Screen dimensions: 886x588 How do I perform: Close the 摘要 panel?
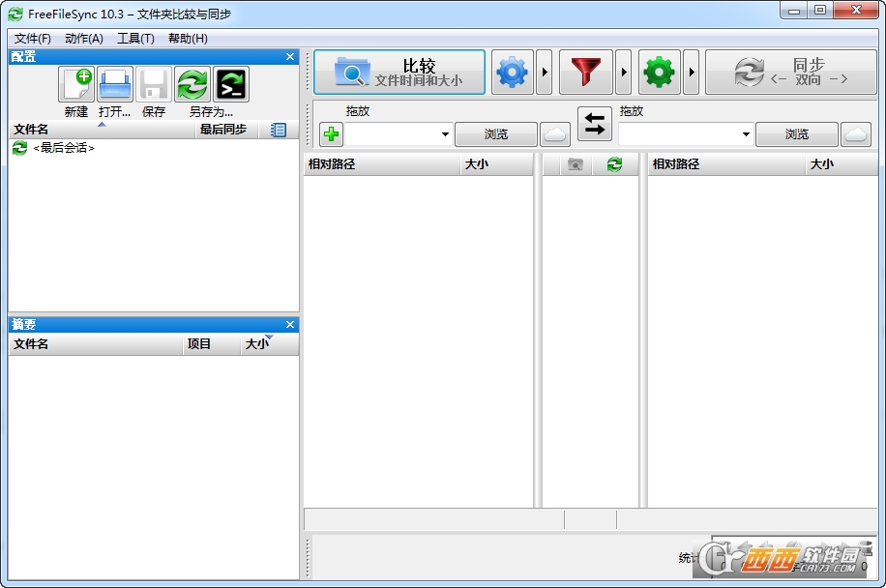290,324
